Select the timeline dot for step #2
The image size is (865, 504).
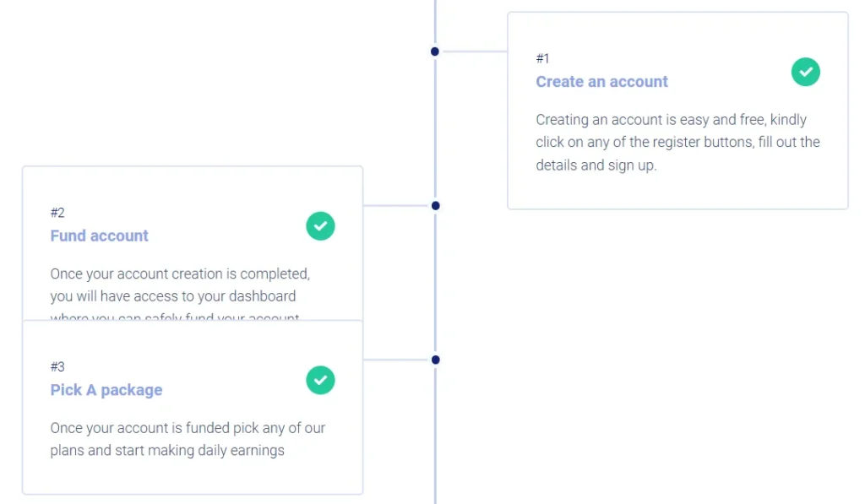click(x=435, y=205)
